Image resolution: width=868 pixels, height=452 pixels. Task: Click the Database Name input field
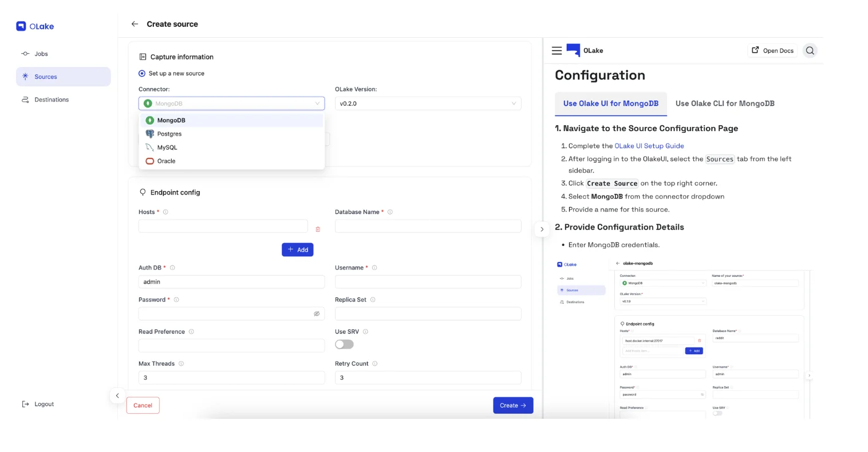[428, 226]
